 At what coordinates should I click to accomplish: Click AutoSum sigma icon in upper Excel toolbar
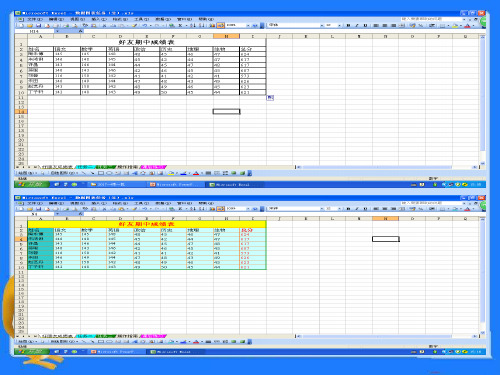[x=180, y=25]
